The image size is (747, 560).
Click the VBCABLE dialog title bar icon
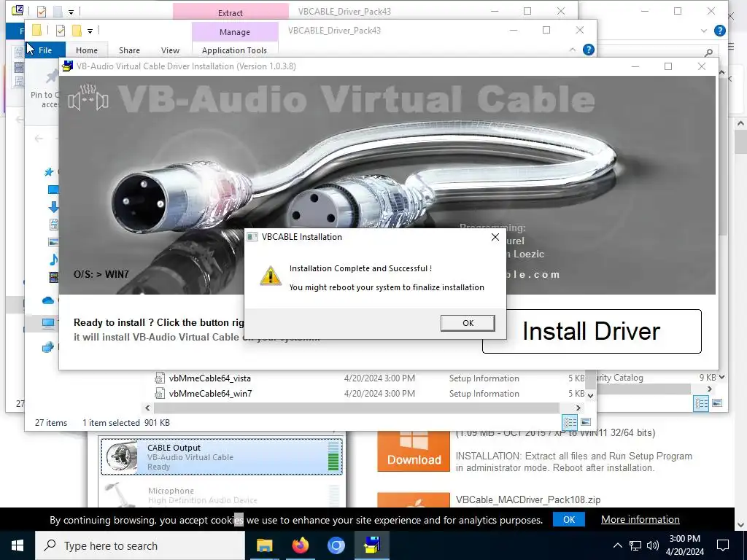(252, 237)
